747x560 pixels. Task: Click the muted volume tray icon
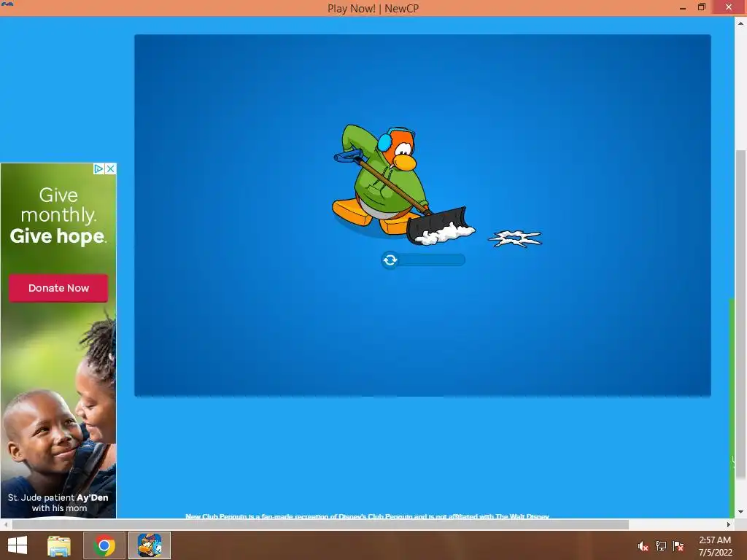click(643, 546)
